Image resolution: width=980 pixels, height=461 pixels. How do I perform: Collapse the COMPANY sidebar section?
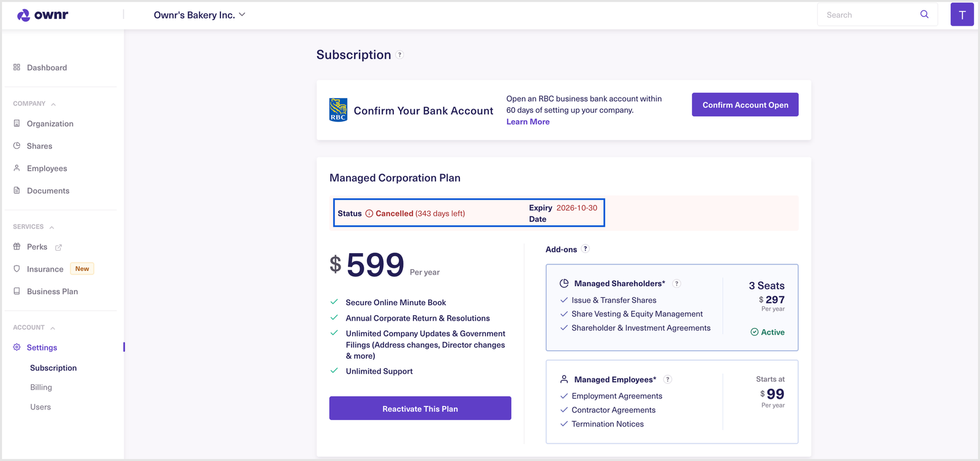[x=53, y=104]
